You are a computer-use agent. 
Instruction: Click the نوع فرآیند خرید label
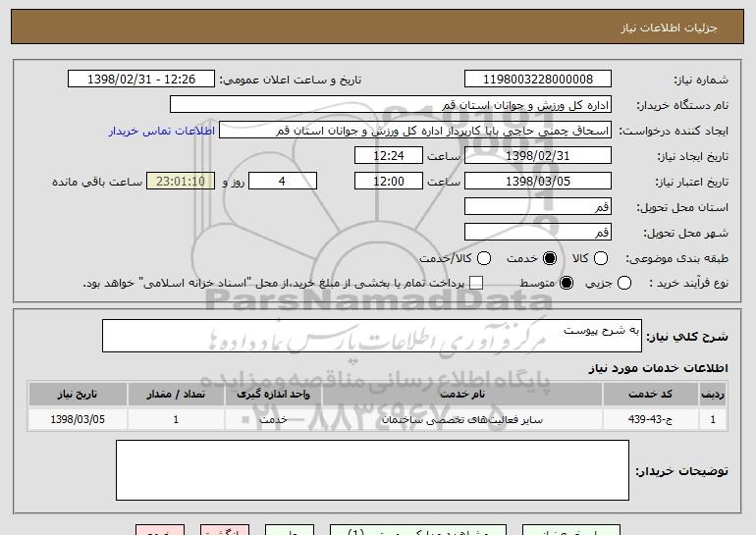point(688,283)
